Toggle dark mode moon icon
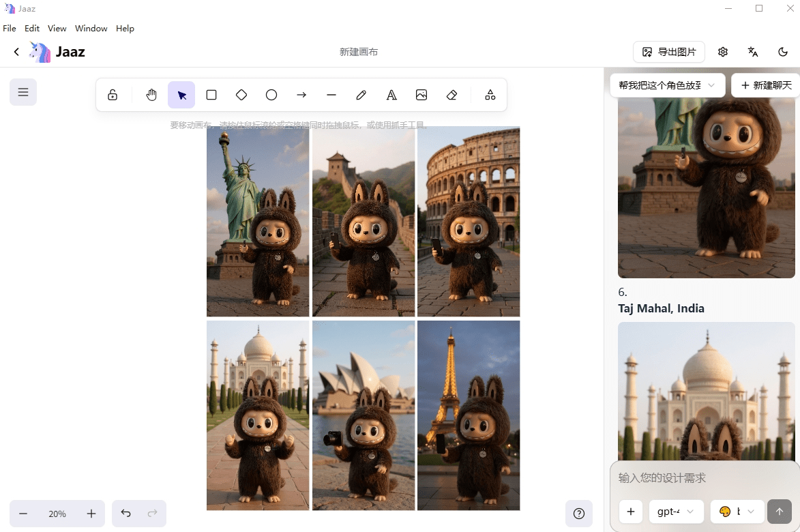 [x=783, y=52]
